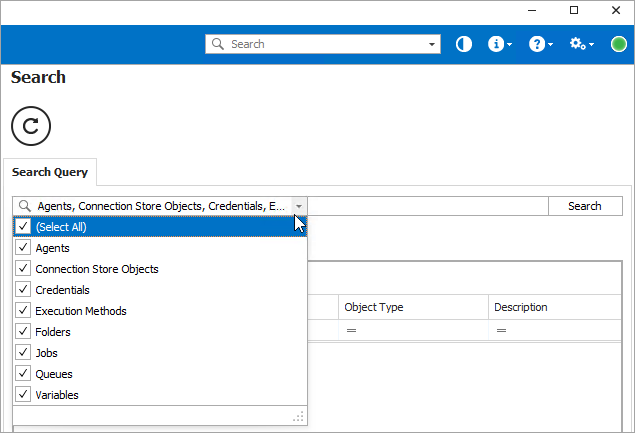Toggle the Variables checkbox
Viewport: 635px width, 433px height.
[x=24, y=395]
